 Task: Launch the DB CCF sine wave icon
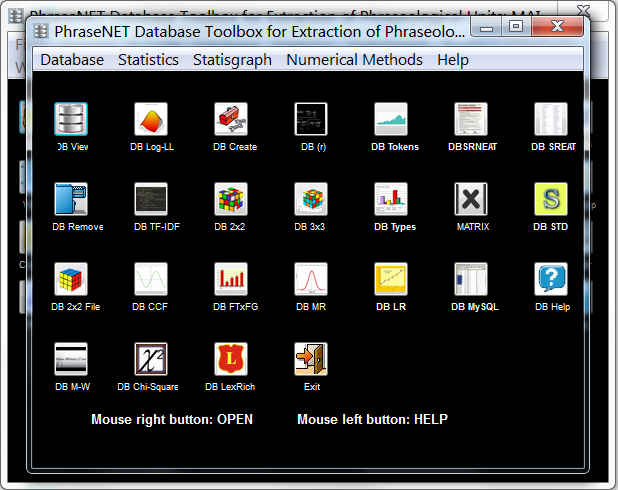tap(151, 279)
